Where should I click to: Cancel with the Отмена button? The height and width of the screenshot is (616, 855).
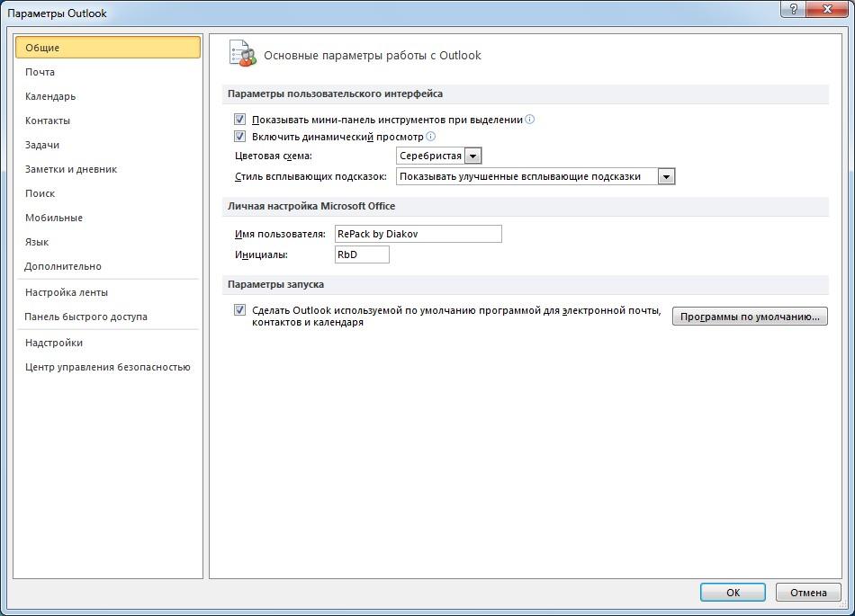point(808,593)
